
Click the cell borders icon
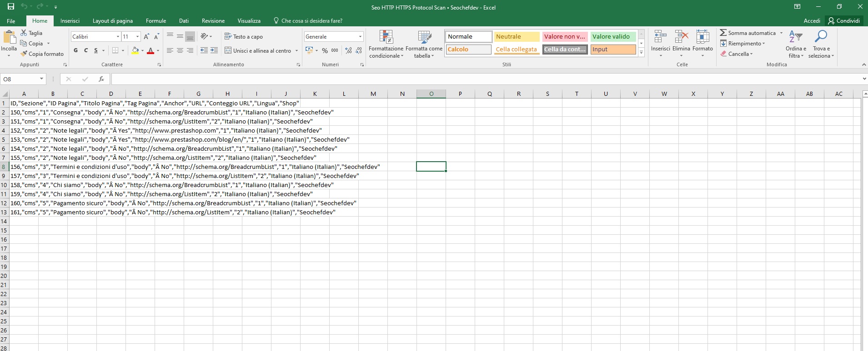[115, 50]
